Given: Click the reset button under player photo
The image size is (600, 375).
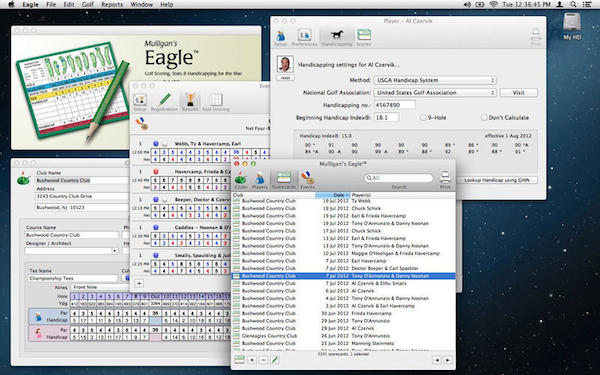Looking at the screenshot, I should tap(285, 78).
